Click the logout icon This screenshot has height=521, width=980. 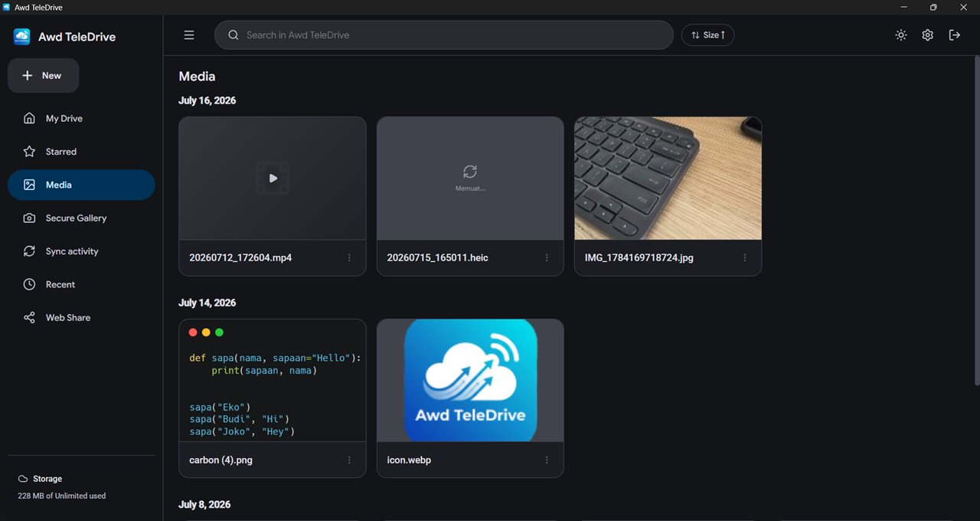pos(955,35)
